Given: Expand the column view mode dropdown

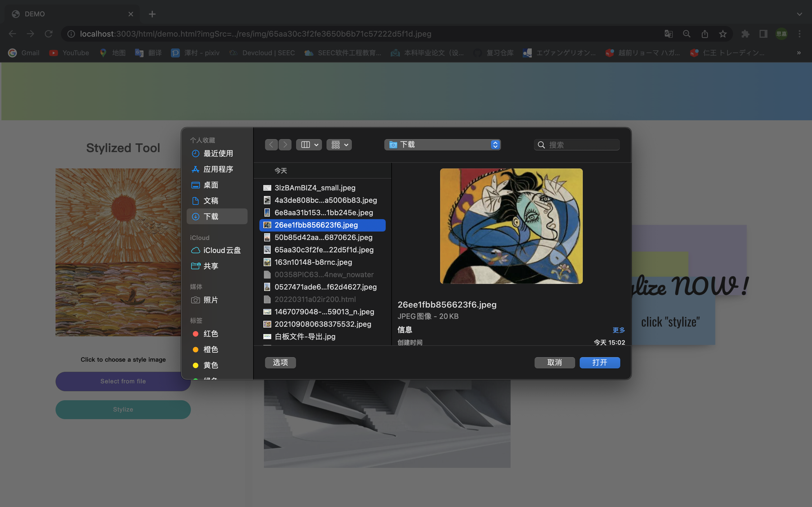Looking at the screenshot, I should [x=309, y=144].
